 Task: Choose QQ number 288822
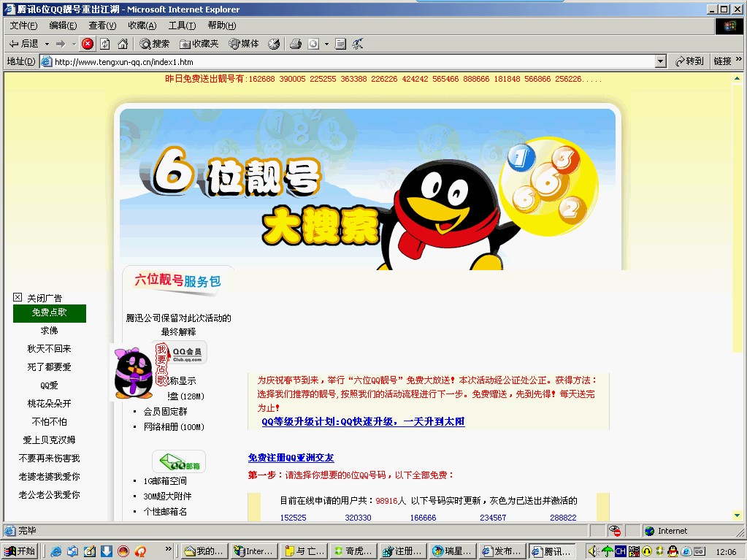[563, 517]
